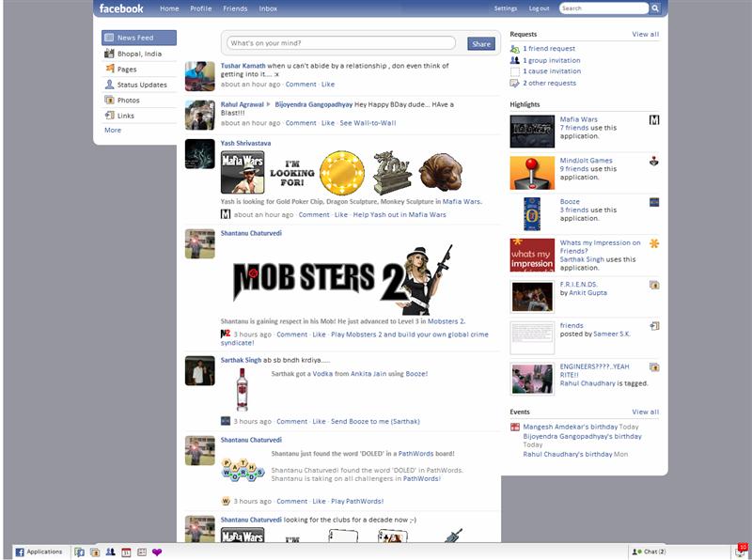This screenshot has width=752, height=560.
Task: Click Yash Shrivastava's name
Action: pyautogui.click(x=245, y=144)
